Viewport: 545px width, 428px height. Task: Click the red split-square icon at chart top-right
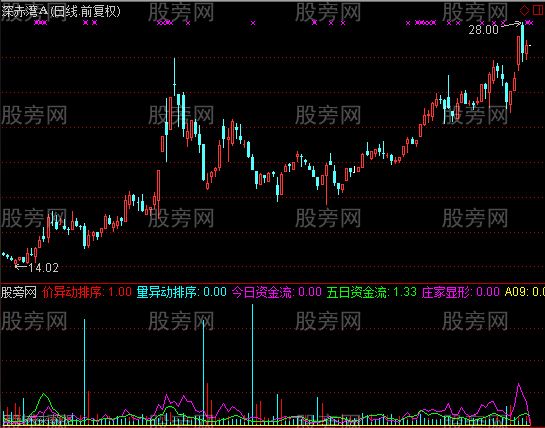[x=538, y=10]
